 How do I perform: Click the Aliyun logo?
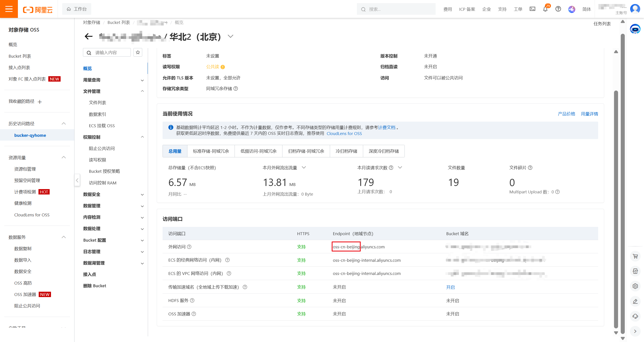click(x=38, y=9)
